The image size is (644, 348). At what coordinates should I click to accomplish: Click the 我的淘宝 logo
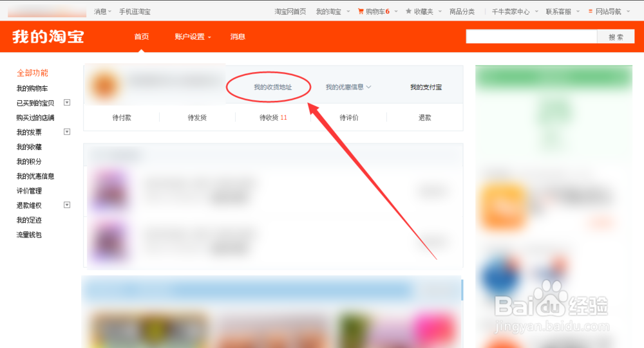point(48,37)
